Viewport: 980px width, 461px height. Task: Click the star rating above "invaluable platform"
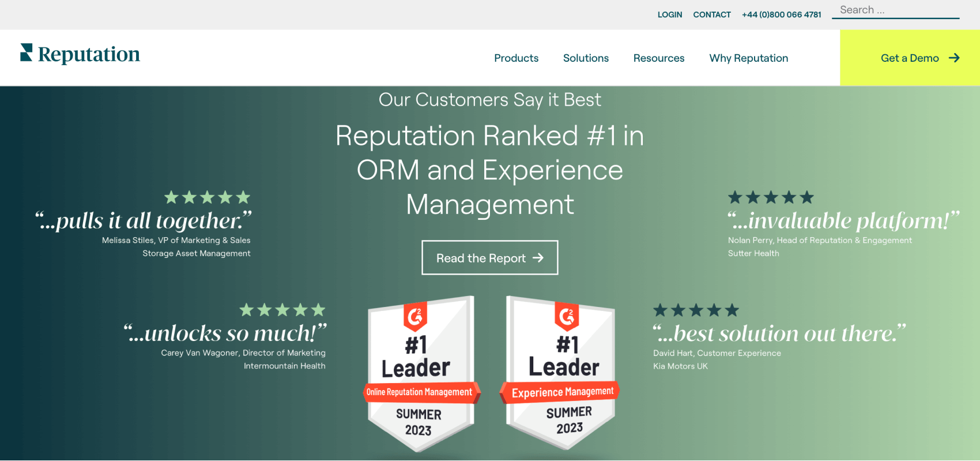tap(771, 197)
